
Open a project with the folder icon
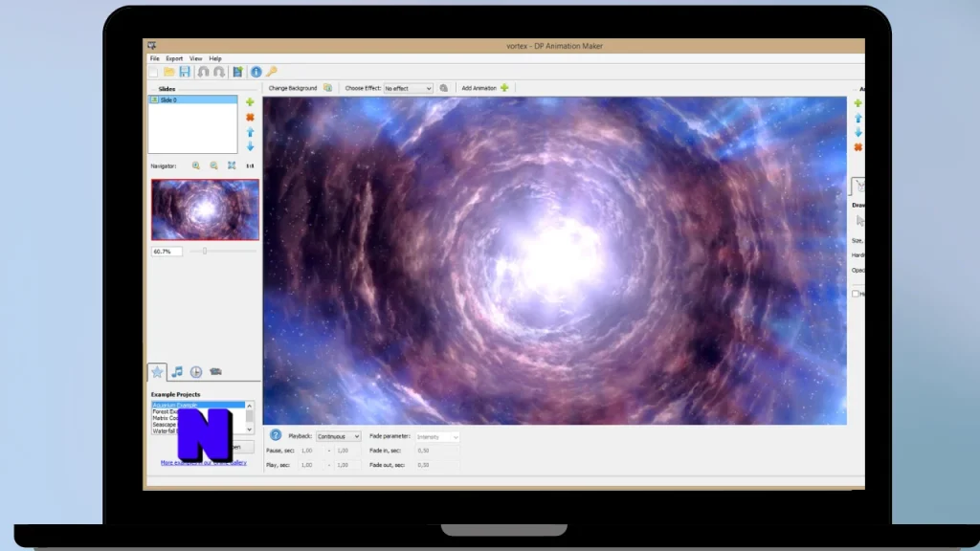click(168, 73)
